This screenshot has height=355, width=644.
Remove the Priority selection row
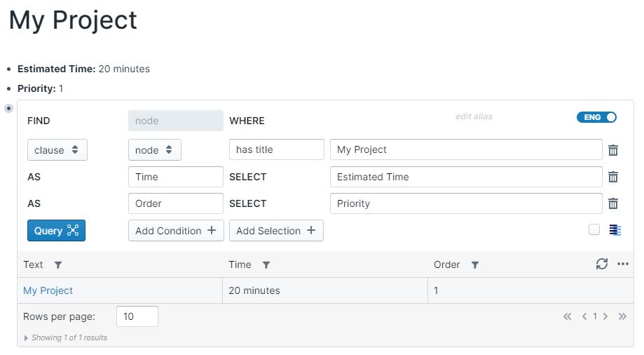613,203
